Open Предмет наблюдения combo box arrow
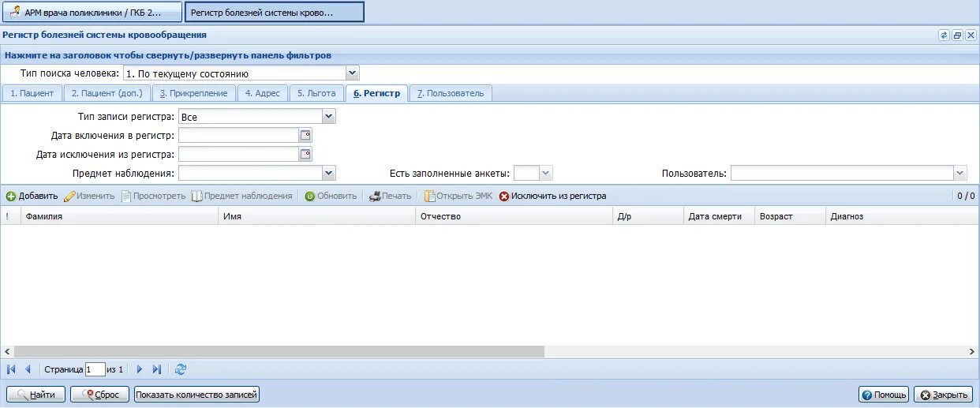Image resolution: width=980 pixels, height=408 pixels. 329,173
